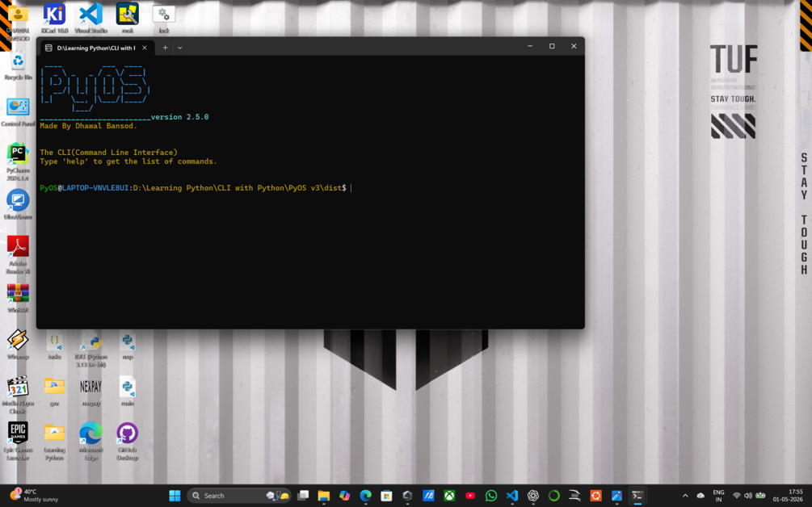Screen dimensions: 812x507
Task: Select the Learning Python folder
Action: 54,442
